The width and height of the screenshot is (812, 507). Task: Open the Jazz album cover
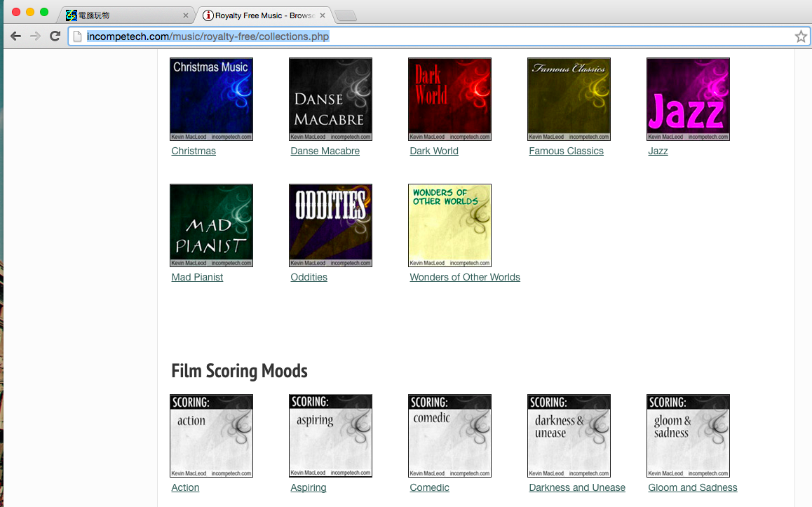[688, 99]
